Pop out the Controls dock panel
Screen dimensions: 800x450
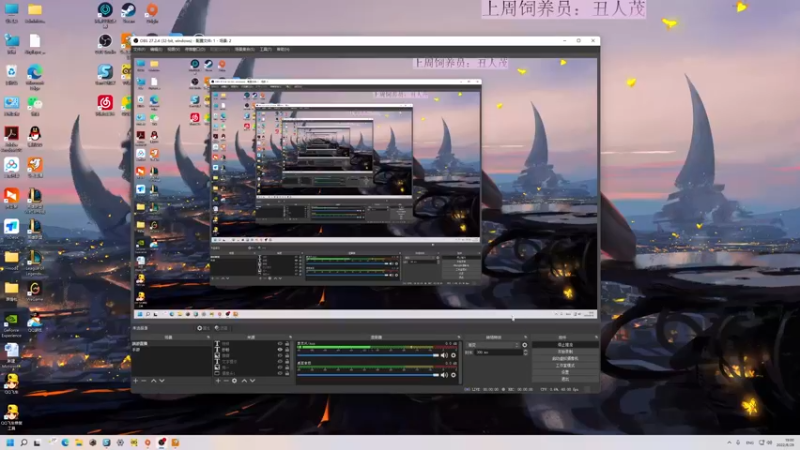click(x=596, y=337)
